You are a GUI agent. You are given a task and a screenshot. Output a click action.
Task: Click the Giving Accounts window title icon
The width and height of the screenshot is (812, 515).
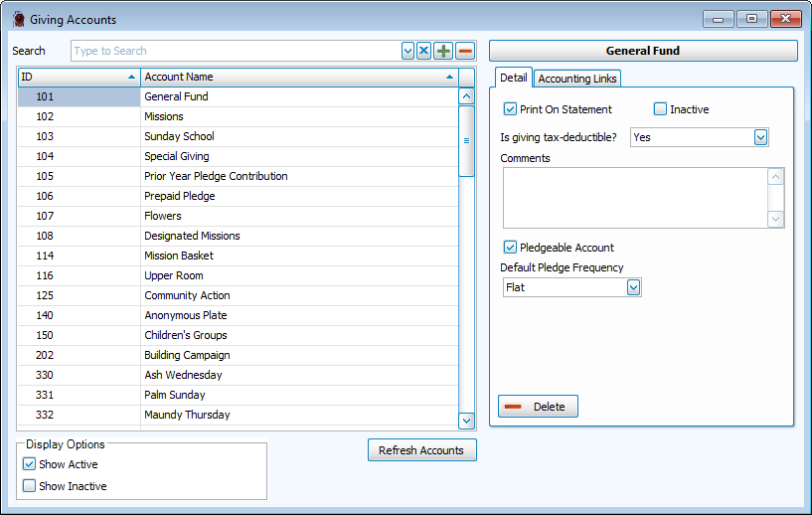[x=18, y=19]
